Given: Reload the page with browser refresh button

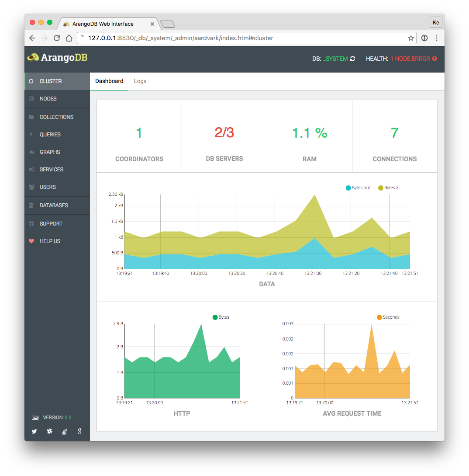Looking at the screenshot, I should click(56, 38).
